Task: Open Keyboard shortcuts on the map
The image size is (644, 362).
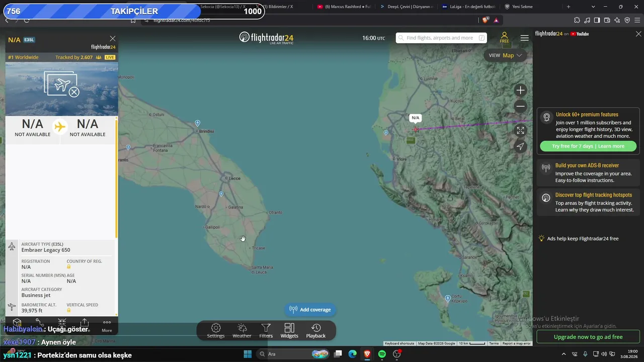Action: point(399,343)
